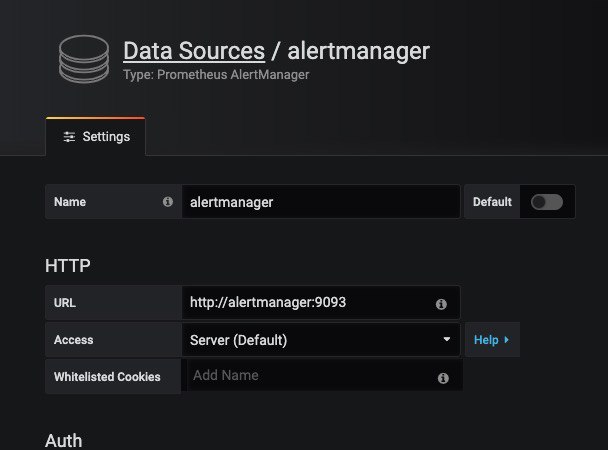Image resolution: width=608 pixels, height=450 pixels.
Task: Click the Name field info icon
Action: (x=168, y=202)
